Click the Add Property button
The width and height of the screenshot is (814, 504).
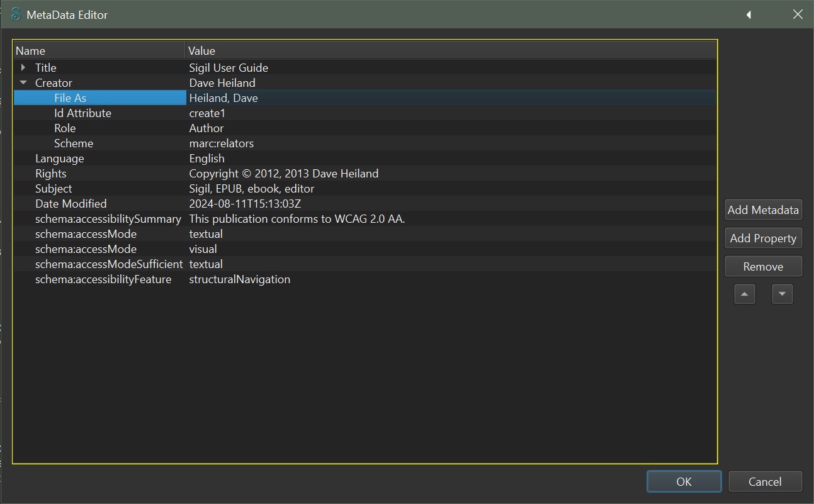tap(763, 238)
